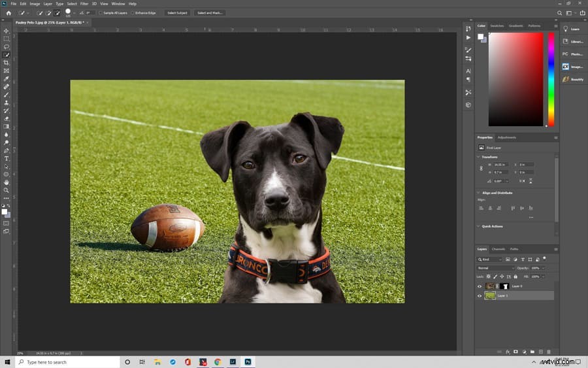Image resolution: width=588 pixels, height=368 pixels.
Task: Lock position icon in Layers
Action: click(502, 276)
